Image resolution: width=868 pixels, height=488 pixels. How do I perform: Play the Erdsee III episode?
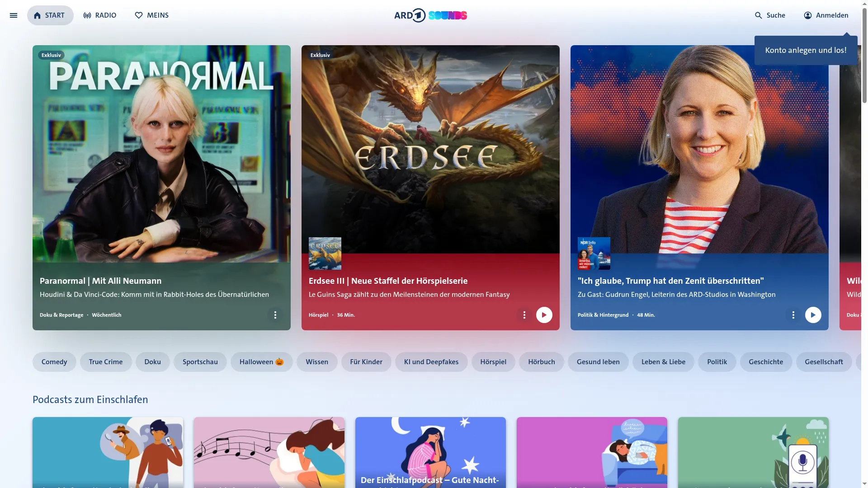(544, 315)
